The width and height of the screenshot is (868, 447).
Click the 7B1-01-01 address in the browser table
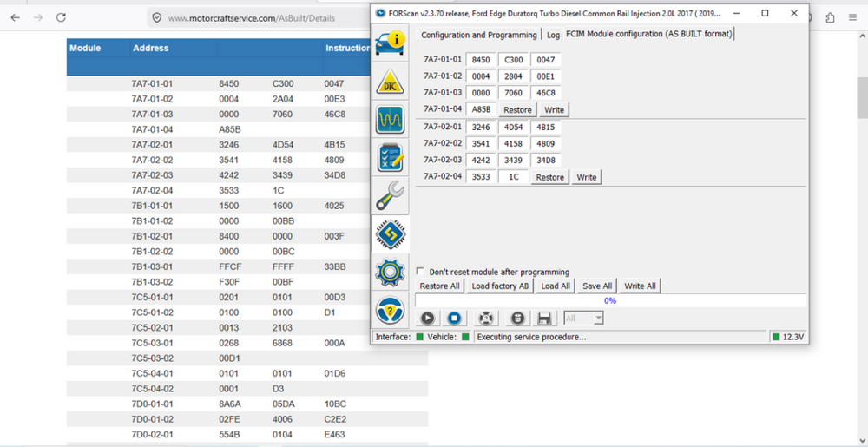(x=152, y=206)
